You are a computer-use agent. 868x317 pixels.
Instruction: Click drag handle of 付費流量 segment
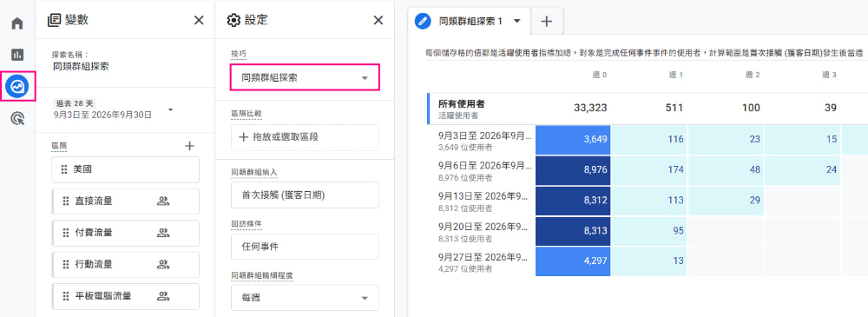[66, 233]
